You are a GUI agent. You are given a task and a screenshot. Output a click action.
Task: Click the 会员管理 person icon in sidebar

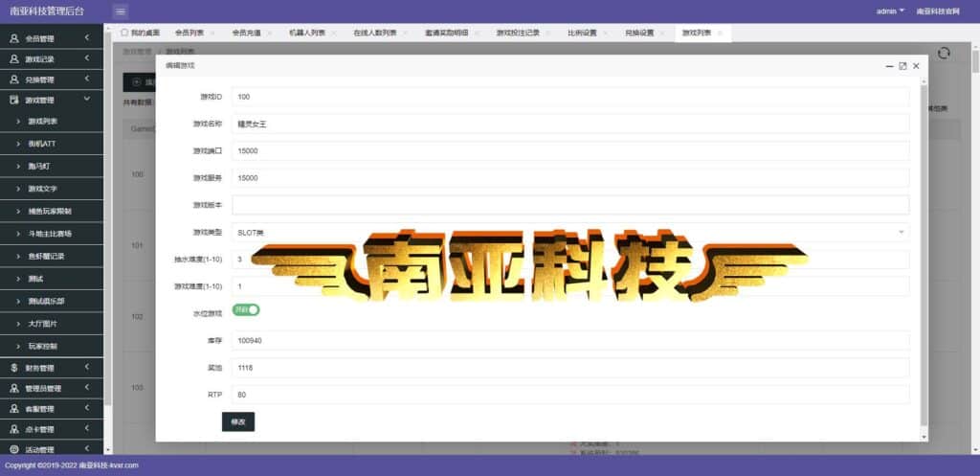(14, 38)
